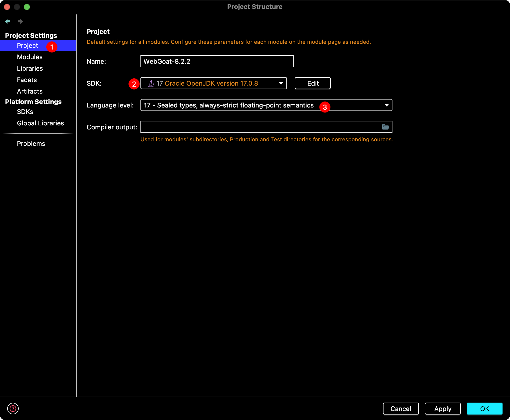Open Artifacts settings
Viewport: 510px width, 420px height.
click(30, 91)
